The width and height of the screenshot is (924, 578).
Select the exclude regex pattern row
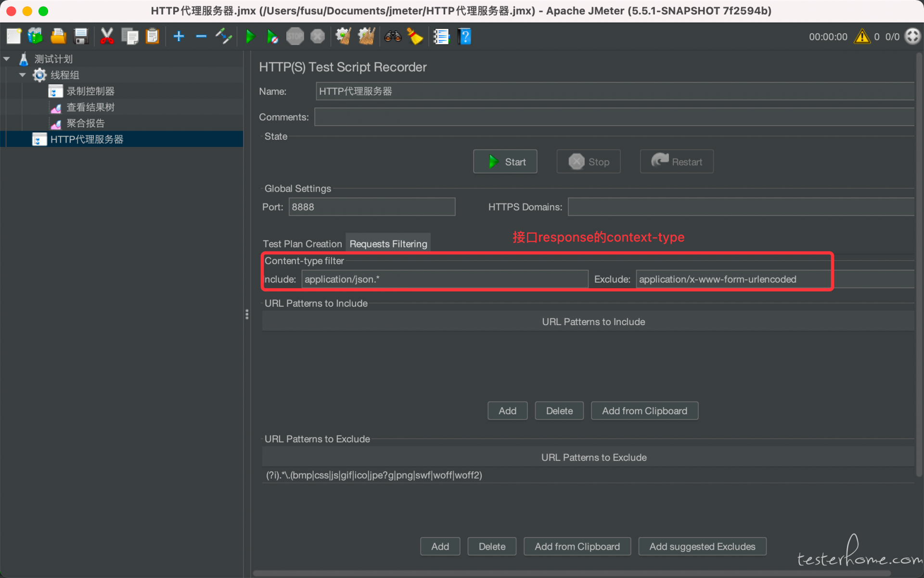pyautogui.click(x=588, y=475)
